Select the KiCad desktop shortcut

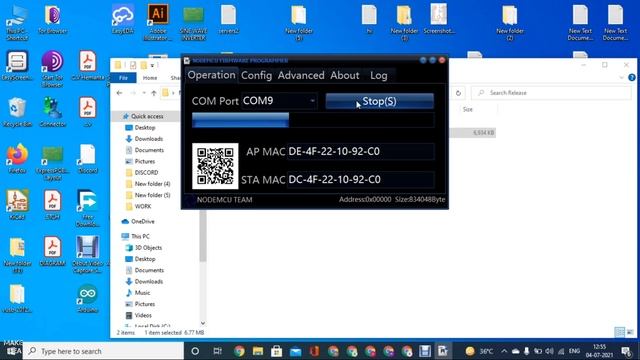tap(17, 204)
